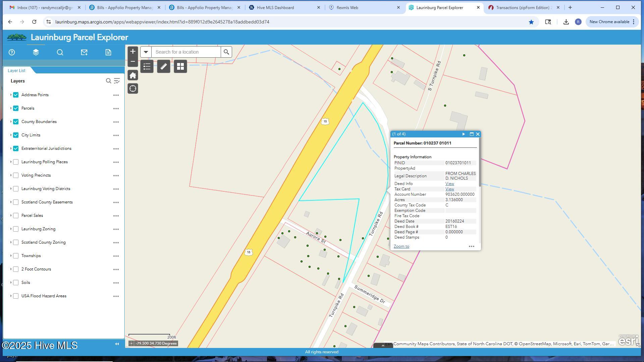Image resolution: width=644 pixels, height=362 pixels.
Task: Open the Basemap Gallery grid icon
Action: pos(180,66)
